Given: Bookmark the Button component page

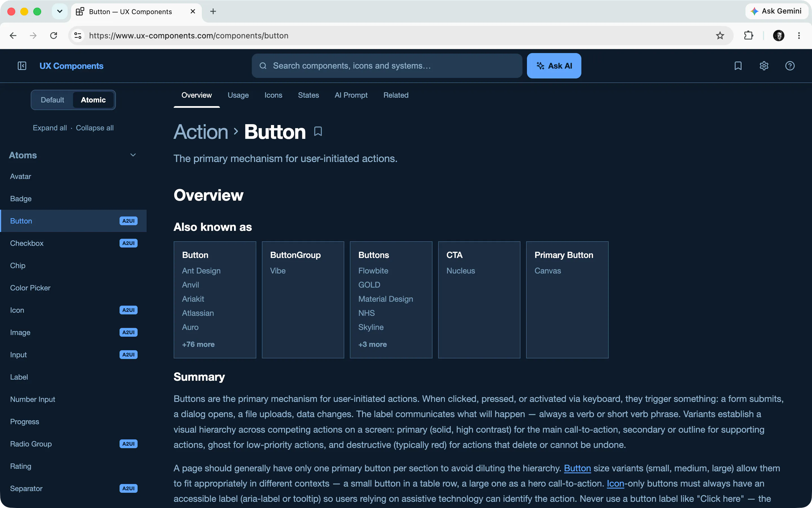Looking at the screenshot, I should (318, 131).
